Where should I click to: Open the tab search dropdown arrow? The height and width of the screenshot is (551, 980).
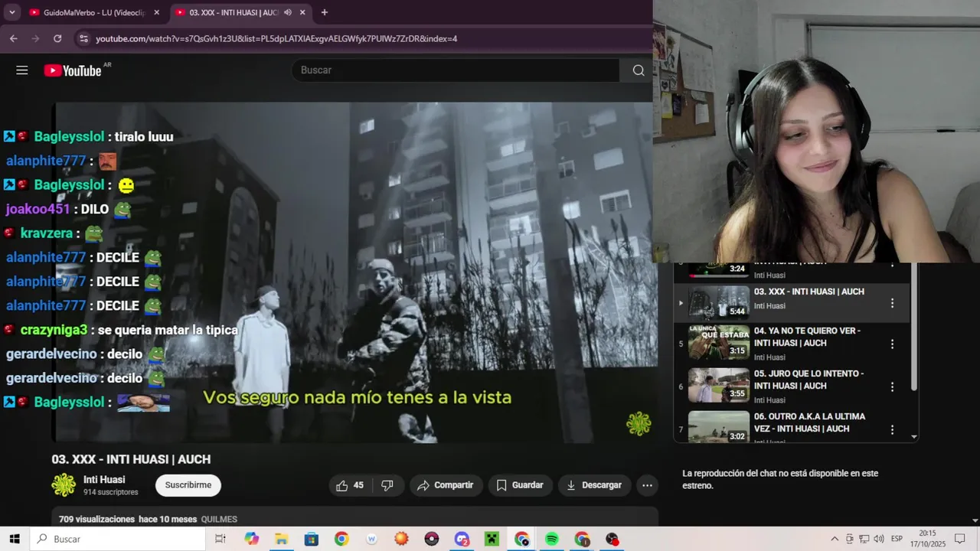pyautogui.click(x=11, y=12)
